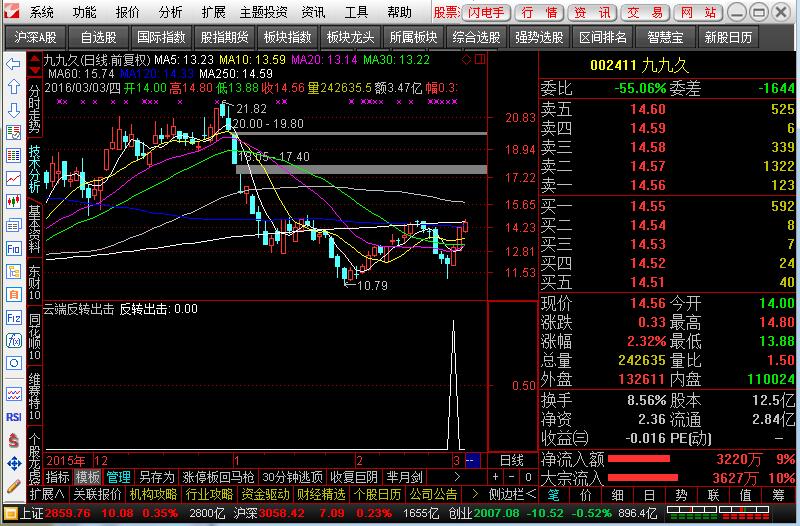The image size is (800, 526).
Task: Apply the 30分钟逃顶 indicator template
Action: coord(293,477)
